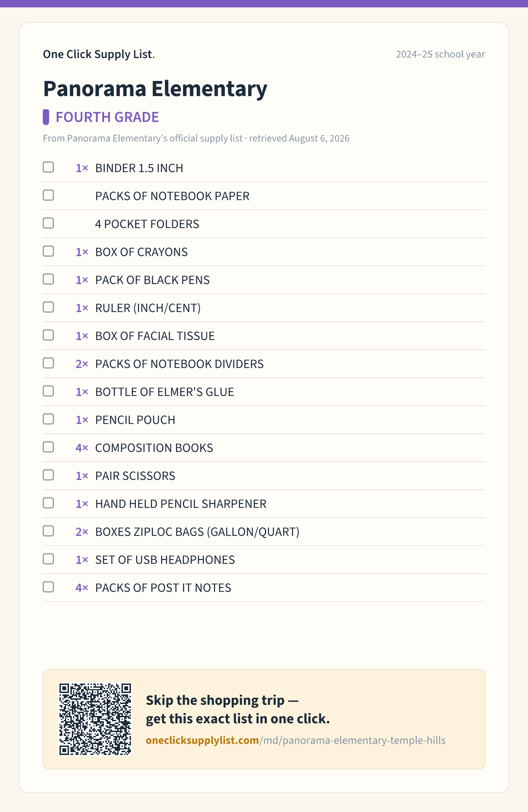Check off PAIR SCISSORS
Viewport: 528px width, 812px height.
pyautogui.click(x=48, y=475)
